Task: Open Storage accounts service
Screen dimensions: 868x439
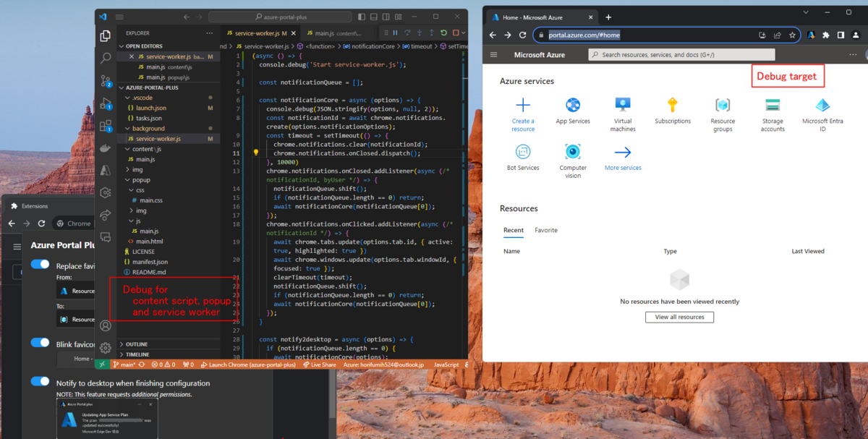Action: click(773, 115)
